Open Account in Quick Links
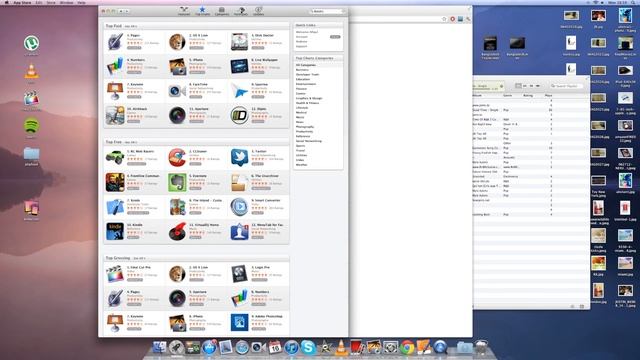This screenshot has height=360, width=640. pos(302,37)
